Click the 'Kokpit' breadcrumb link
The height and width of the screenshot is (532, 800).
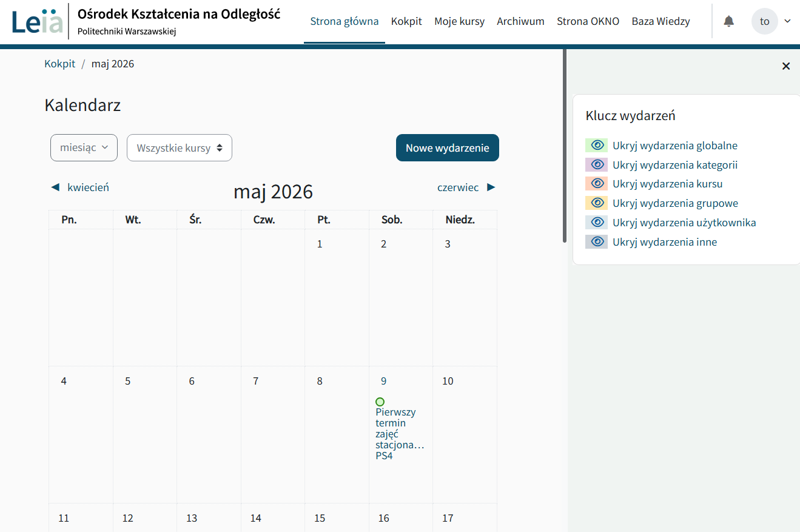60,64
